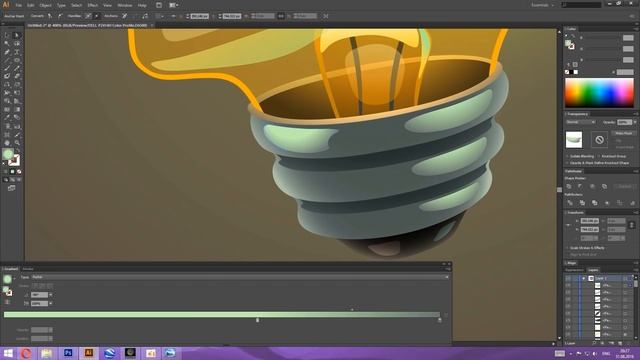The height and width of the screenshot is (360, 640).
Task: Open the Effect menu
Action: tap(93, 5)
